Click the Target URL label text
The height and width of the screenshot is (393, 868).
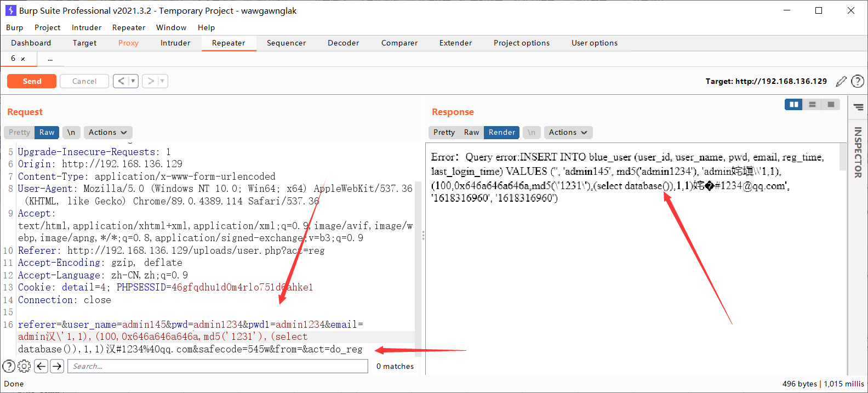pos(766,81)
